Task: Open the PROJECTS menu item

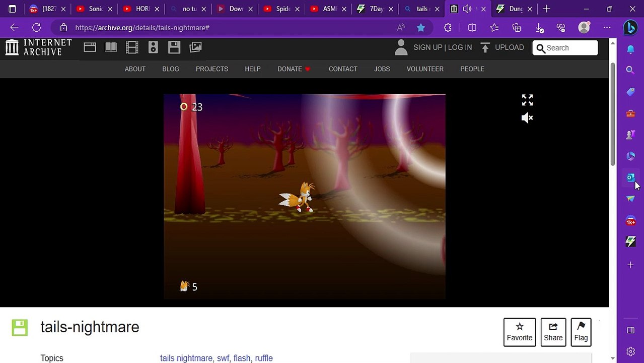Action: pyautogui.click(x=212, y=69)
